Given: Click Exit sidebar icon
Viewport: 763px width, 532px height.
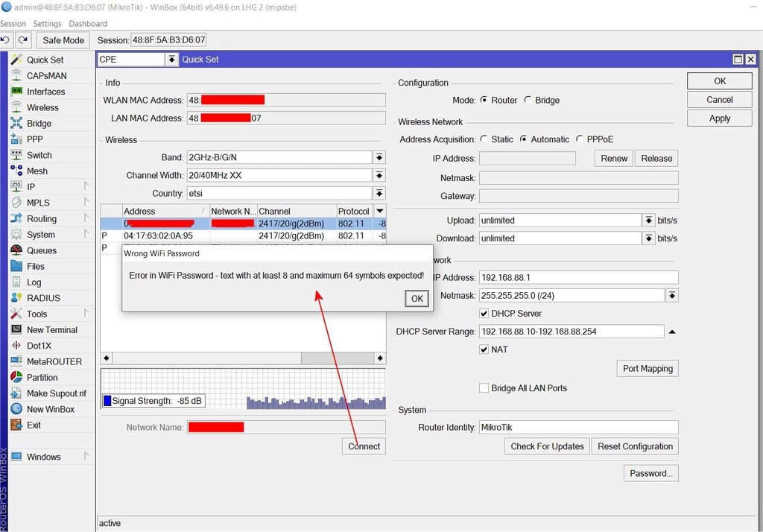Looking at the screenshot, I should [x=16, y=425].
